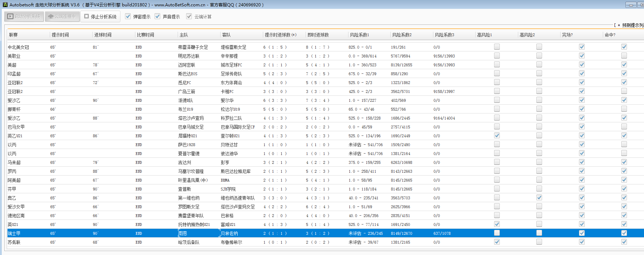Sort by 风险系数1 column header
This screenshot has width=644, height=255.
pos(359,35)
